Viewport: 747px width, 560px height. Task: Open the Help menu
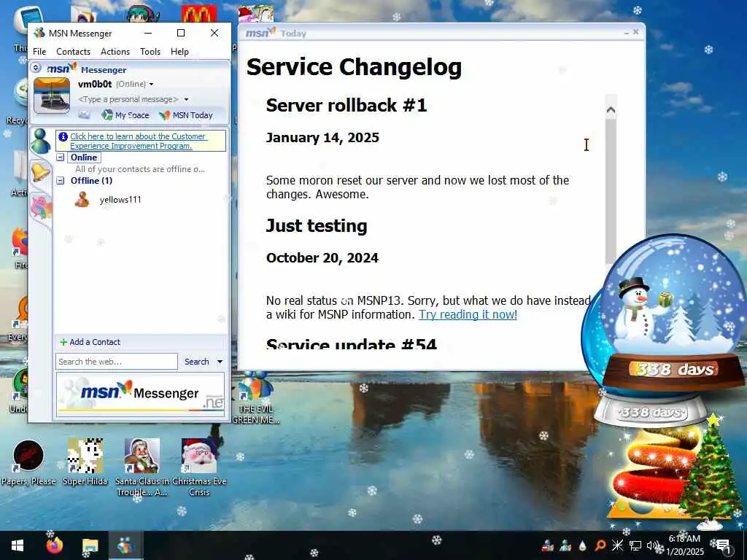click(x=179, y=52)
